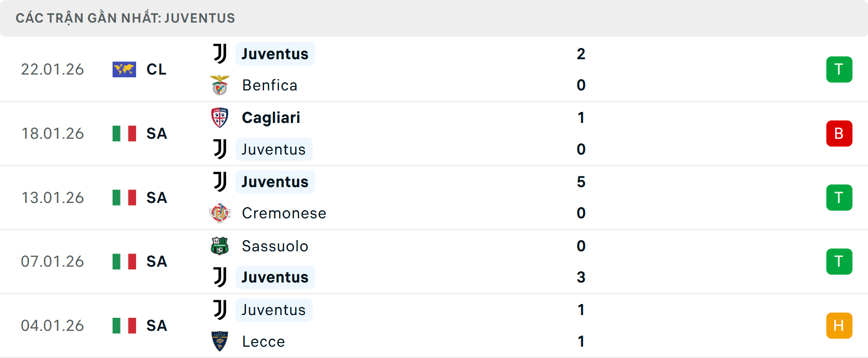Select the Benfica club badge
The height and width of the screenshot is (358, 868).
(x=220, y=85)
